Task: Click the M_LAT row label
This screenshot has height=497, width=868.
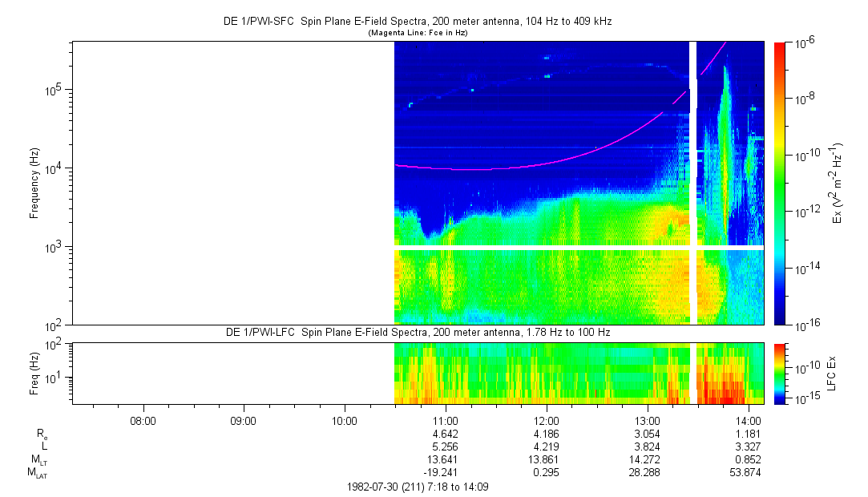Action: pos(37,473)
